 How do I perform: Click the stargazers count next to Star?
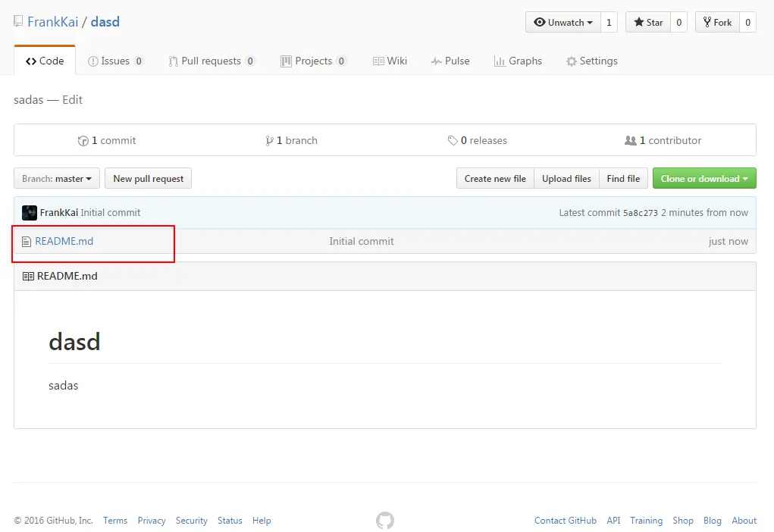point(678,22)
